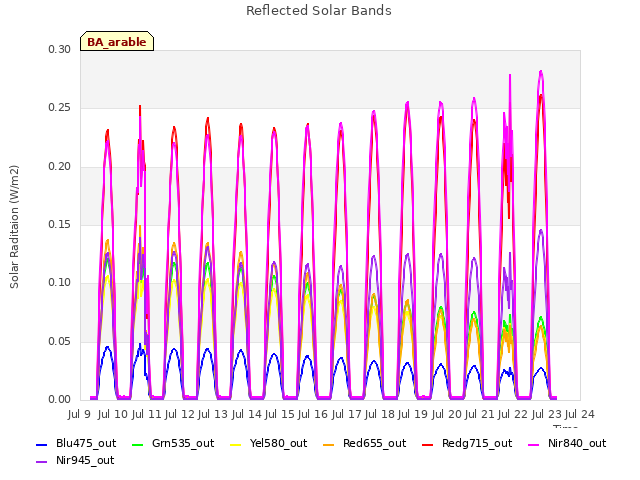Image resolution: width=640 pixels, height=480 pixels.
Task: Click the Jul 10 x-axis label
Action: 113,414
